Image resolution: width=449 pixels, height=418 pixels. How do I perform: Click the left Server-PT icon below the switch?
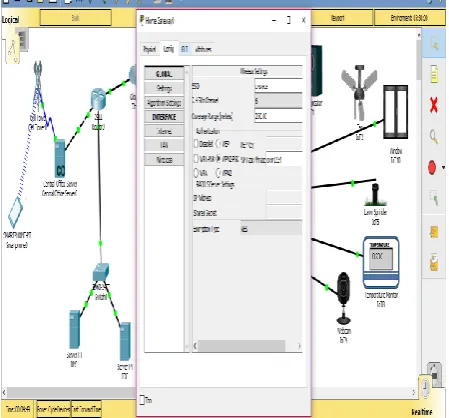[x=74, y=329]
